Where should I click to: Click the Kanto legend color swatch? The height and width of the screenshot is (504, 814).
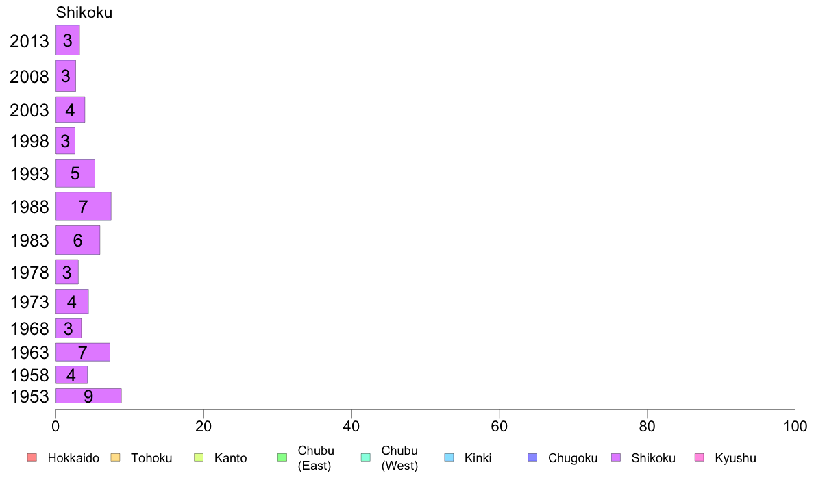199,457
